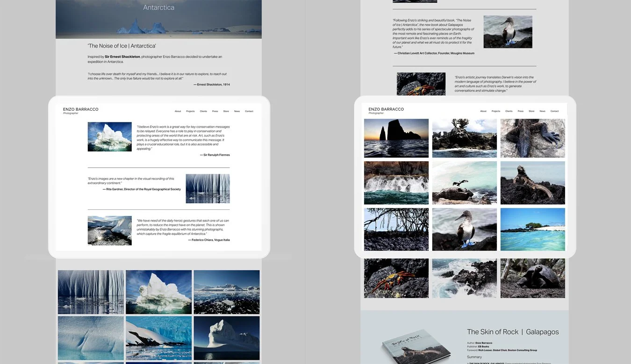Open the icy shoreline photo beside the Federico Chiara quote

coord(109,230)
